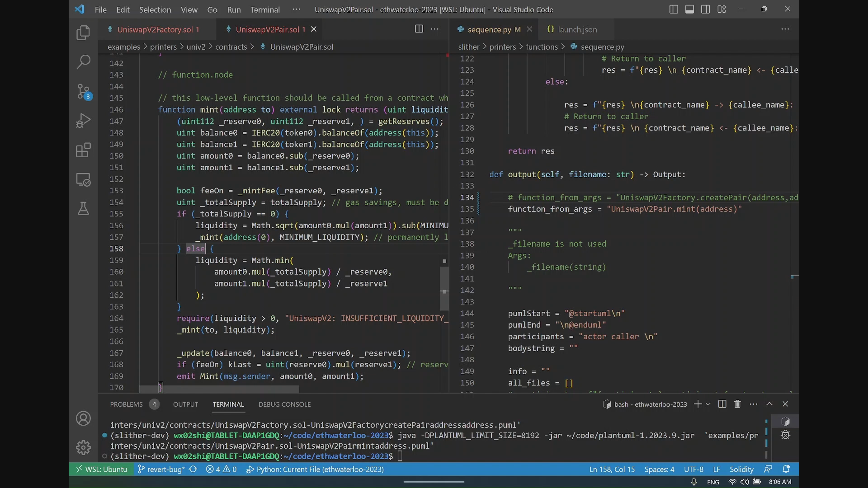Click left editor horizontal scrollbar thumb
868x488 pixels.
(219, 389)
